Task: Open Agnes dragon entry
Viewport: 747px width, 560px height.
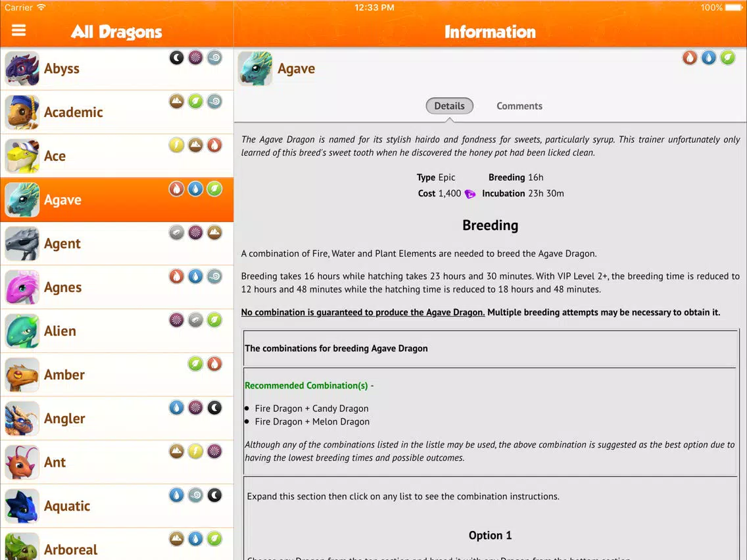Action: coord(117,288)
